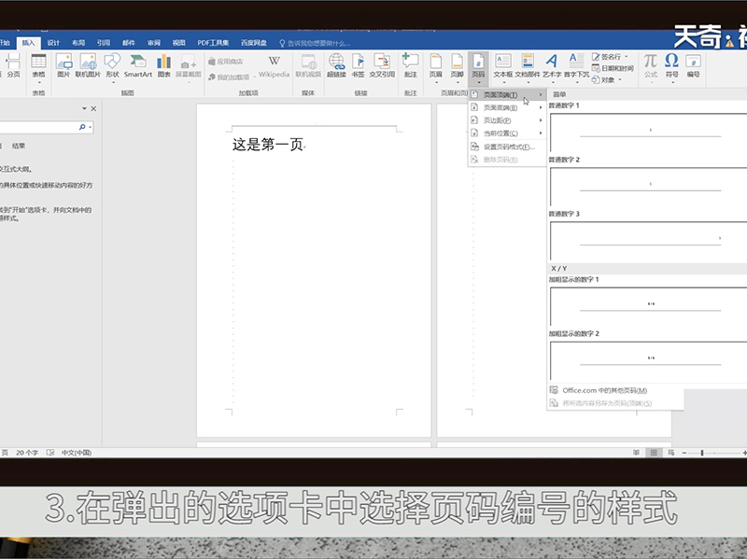This screenshot has height=560, width=747.
Task: Select 加粗显示的数字 1 page number thumbnail
Action: pos(649,305)
